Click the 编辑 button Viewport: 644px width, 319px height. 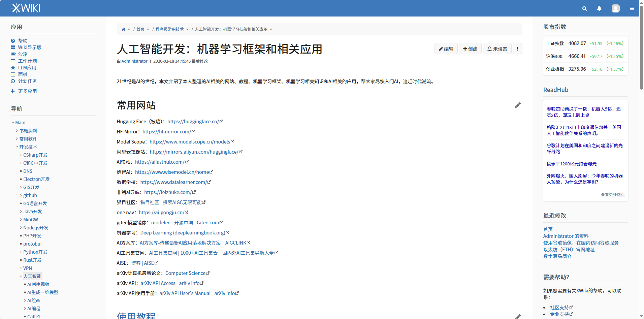click(446, 49)
